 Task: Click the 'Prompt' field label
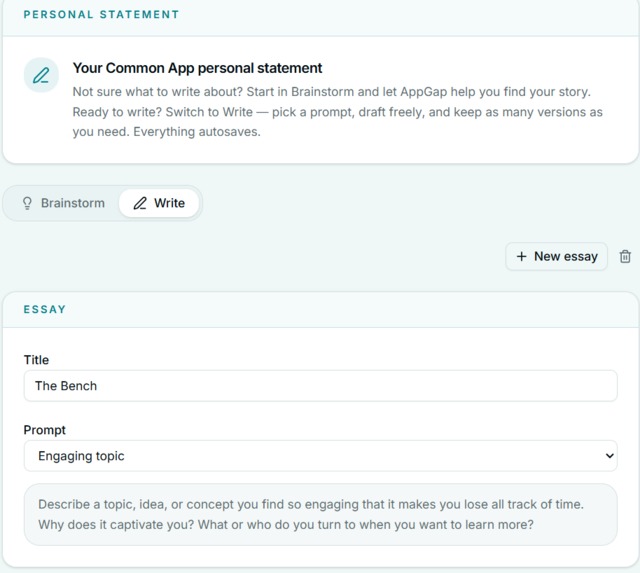click(44, 430)
